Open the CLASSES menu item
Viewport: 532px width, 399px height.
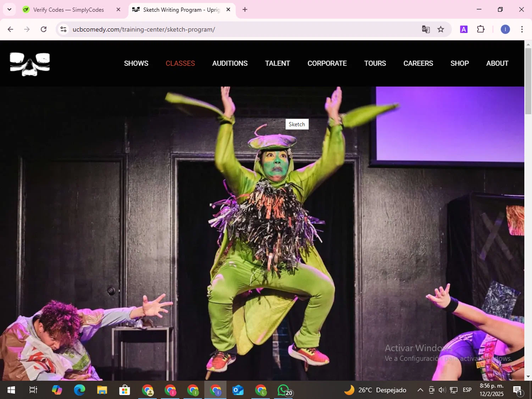coord(180,63)
